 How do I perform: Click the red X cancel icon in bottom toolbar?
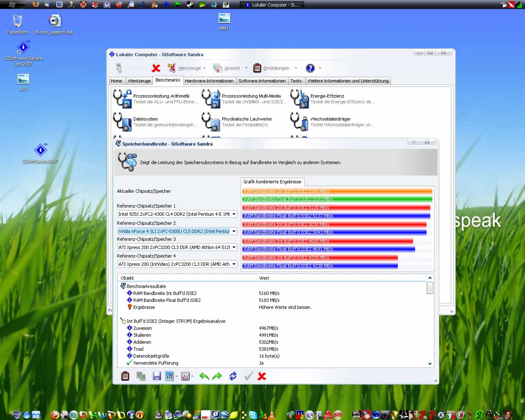coord(262,376)
